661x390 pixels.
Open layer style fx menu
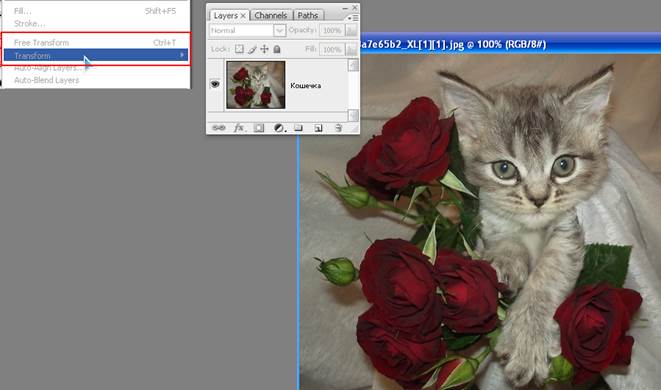239,128
